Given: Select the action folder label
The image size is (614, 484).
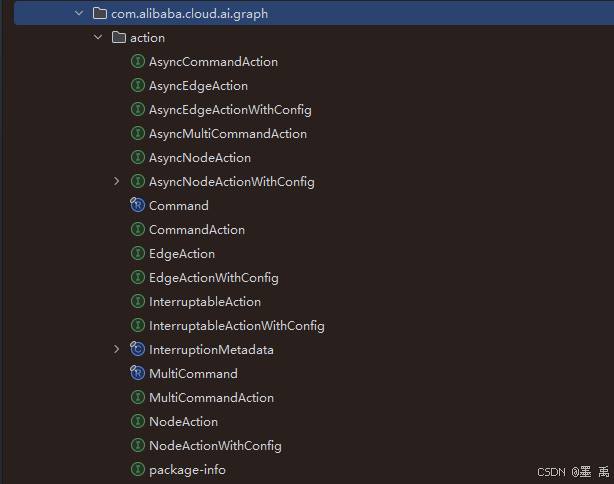Looking at the screenshot, I should pos(147,38).
